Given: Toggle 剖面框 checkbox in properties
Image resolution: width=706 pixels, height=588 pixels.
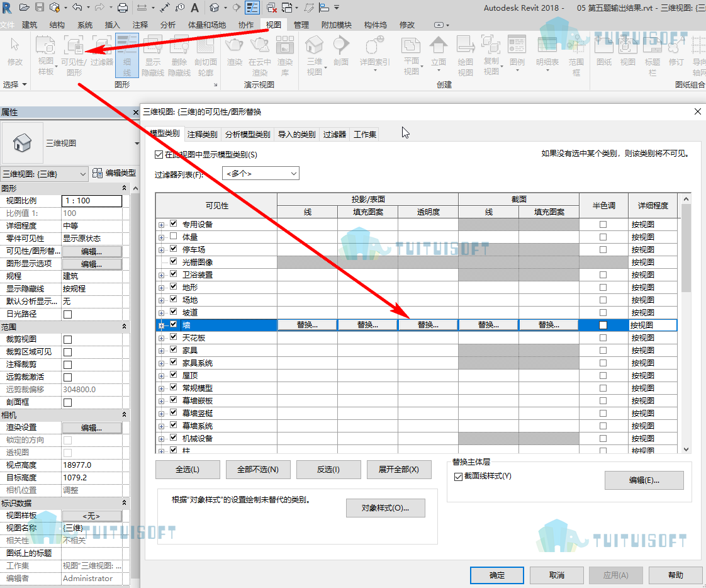Looking at the screenshot, I should (67, 402).
